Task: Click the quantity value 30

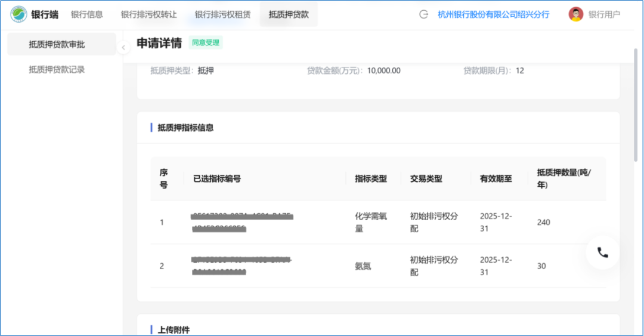Action: click(x=541, y=266)
